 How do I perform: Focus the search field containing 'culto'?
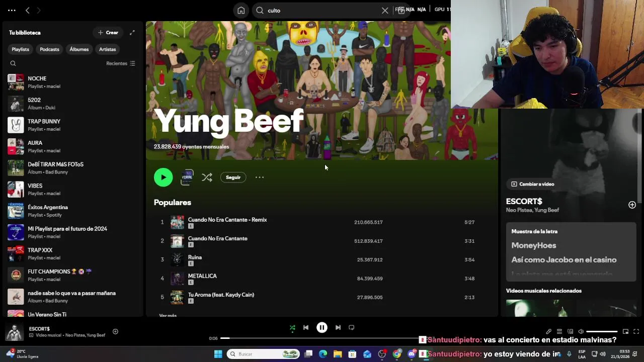click(322, 10)
